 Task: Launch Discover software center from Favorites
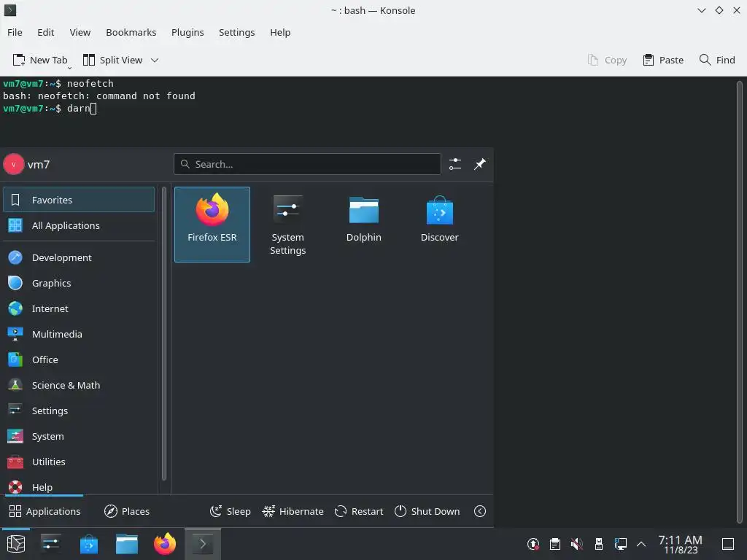439,225
